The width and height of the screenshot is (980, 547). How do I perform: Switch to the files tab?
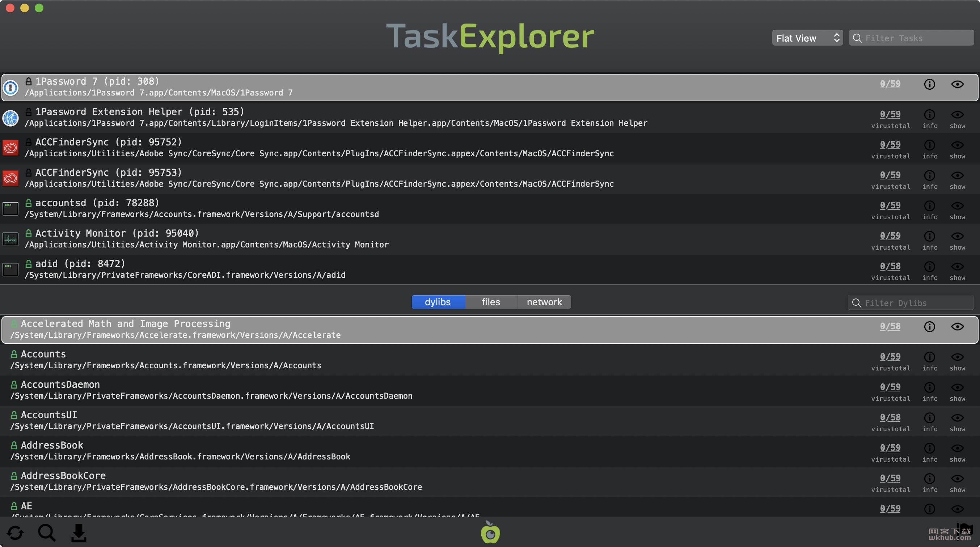click(491, 302)
